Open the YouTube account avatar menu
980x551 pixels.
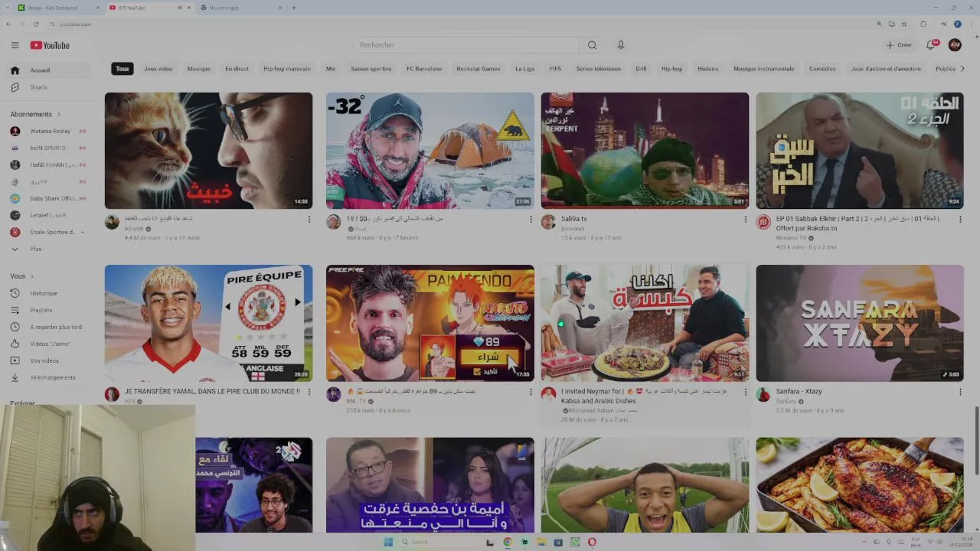click(955, 45)
